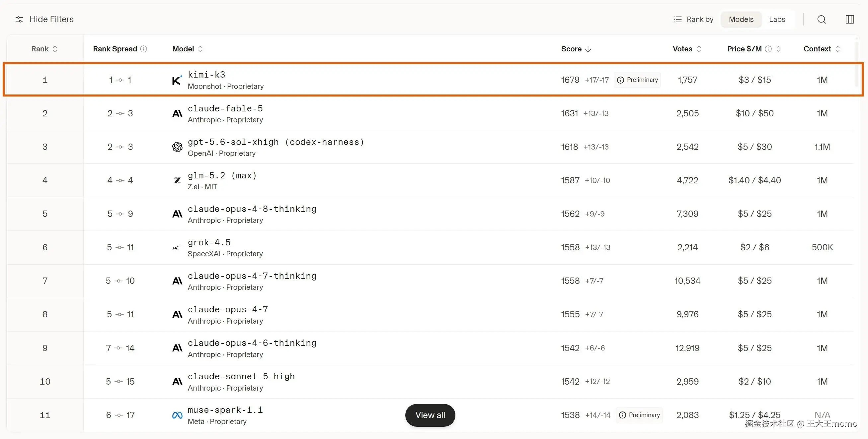
Task: Open the claude-sonnet-5-high model name
Action: pos(241,376)
